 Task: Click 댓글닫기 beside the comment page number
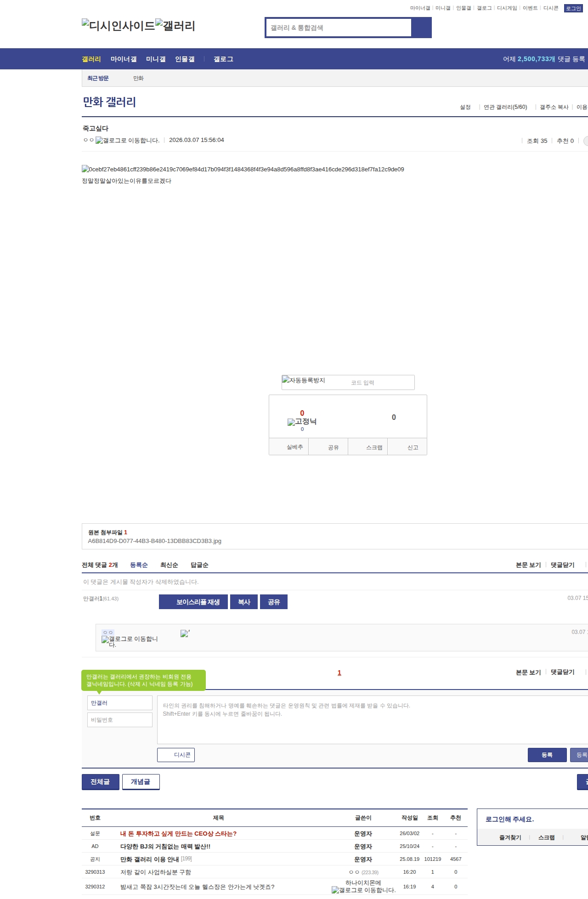pos(563,672)
